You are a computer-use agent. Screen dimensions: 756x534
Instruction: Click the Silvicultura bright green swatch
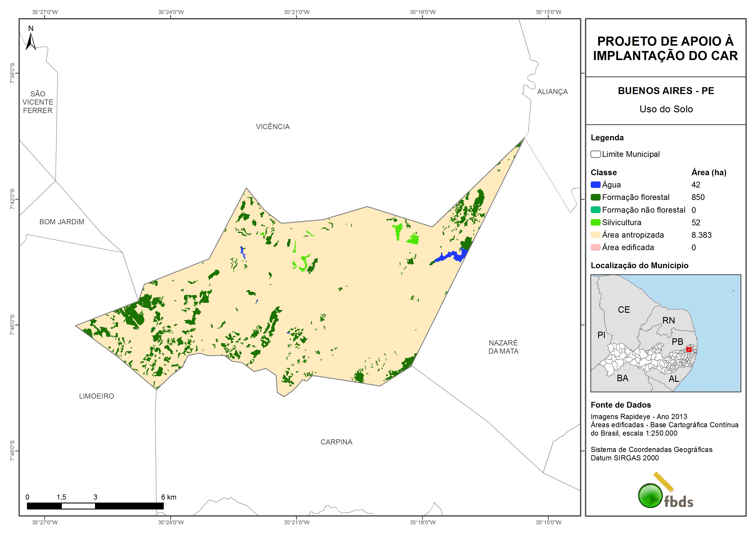[595, 222]
